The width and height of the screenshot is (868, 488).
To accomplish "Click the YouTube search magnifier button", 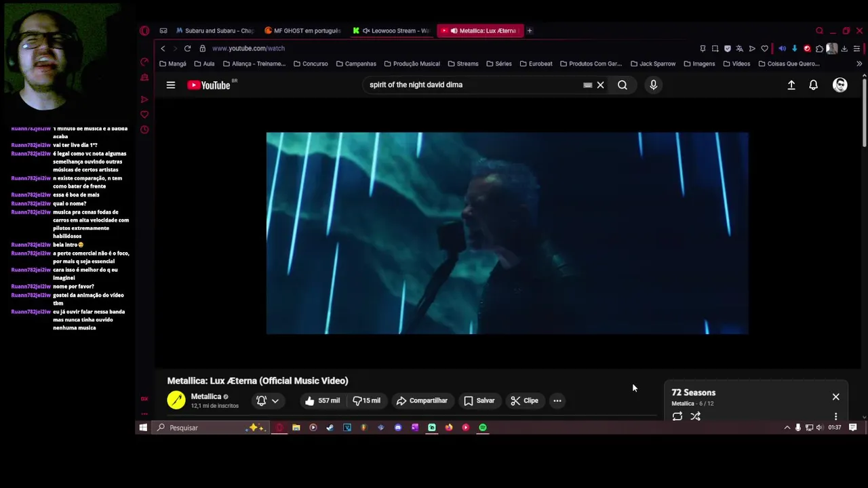I will tap(623, 85).
